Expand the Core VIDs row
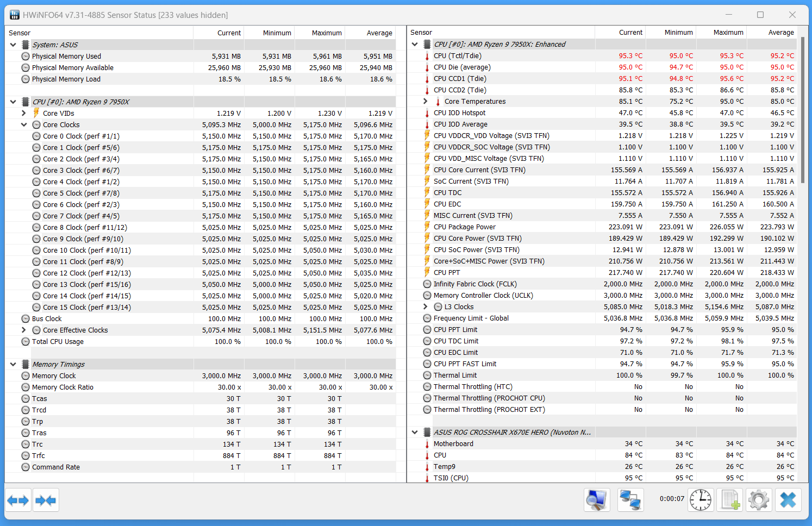This screenshot has width=812, height=526. pos(24,114)
